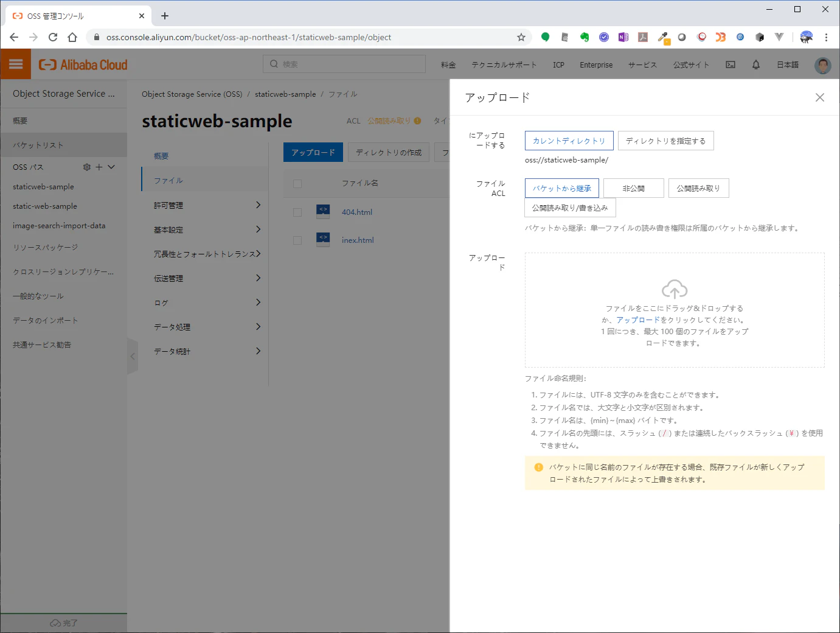Open the notification bell
This screenshot has height=633, width=840.
tap(756, 65)
